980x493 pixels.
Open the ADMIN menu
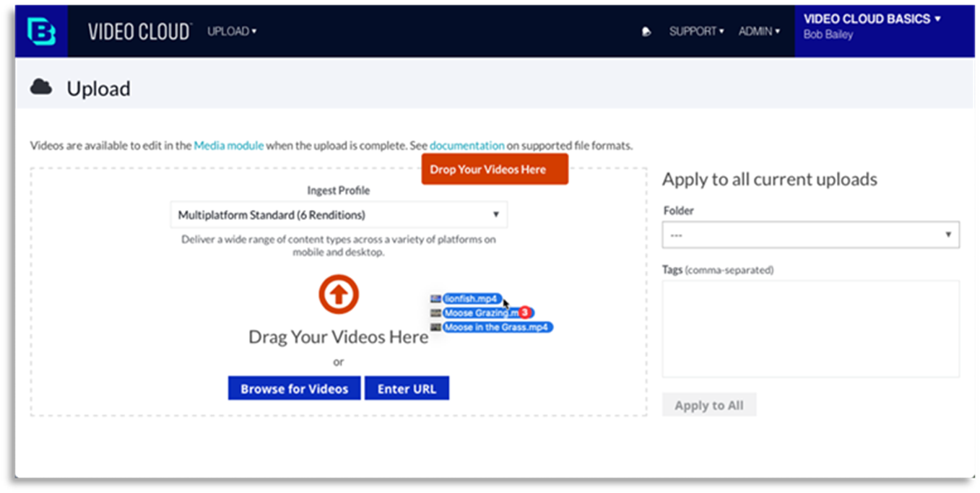tap(759, 32)
